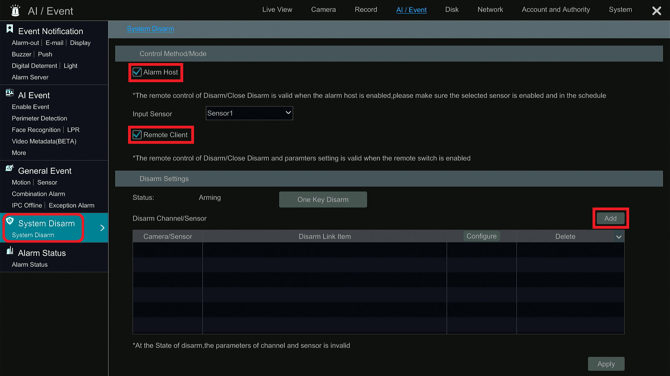This screenshot has width=670, height=376.
Task: Apply the disarm settings
Action: (x=606, y=364)
